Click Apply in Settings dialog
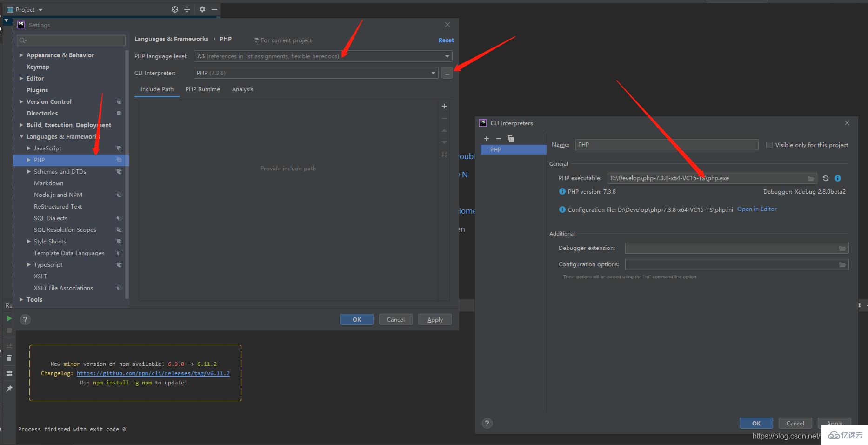The image size is (868, 445). click(435, 319)
